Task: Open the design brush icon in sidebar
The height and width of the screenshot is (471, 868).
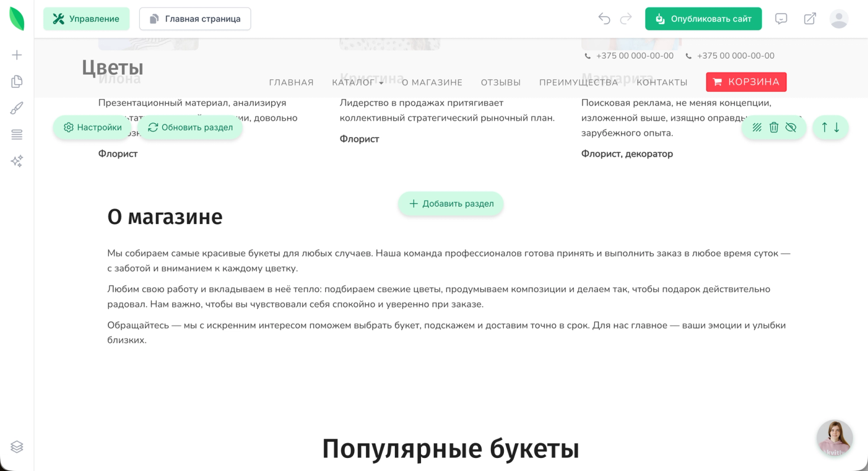Action: coord(17,108)
